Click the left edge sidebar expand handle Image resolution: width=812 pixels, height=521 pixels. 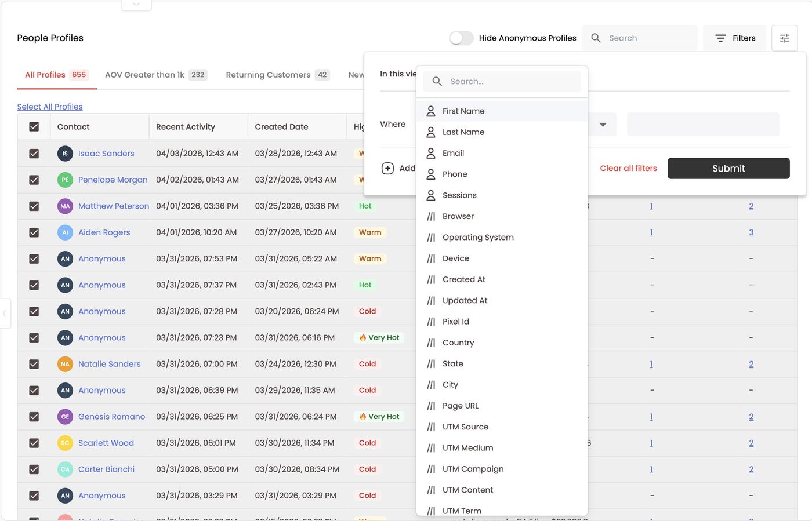(x=5, y=314)
